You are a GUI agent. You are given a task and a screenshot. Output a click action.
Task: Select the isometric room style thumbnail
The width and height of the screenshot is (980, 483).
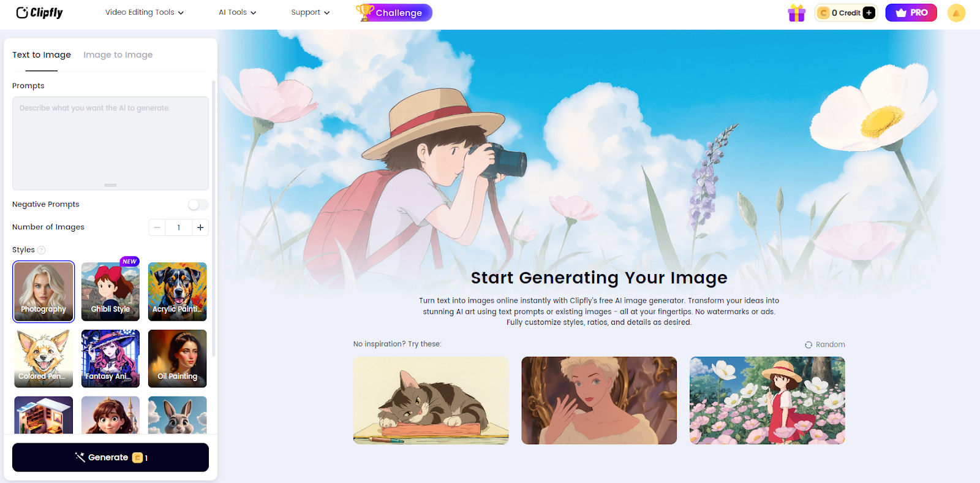tap(43, 415)
